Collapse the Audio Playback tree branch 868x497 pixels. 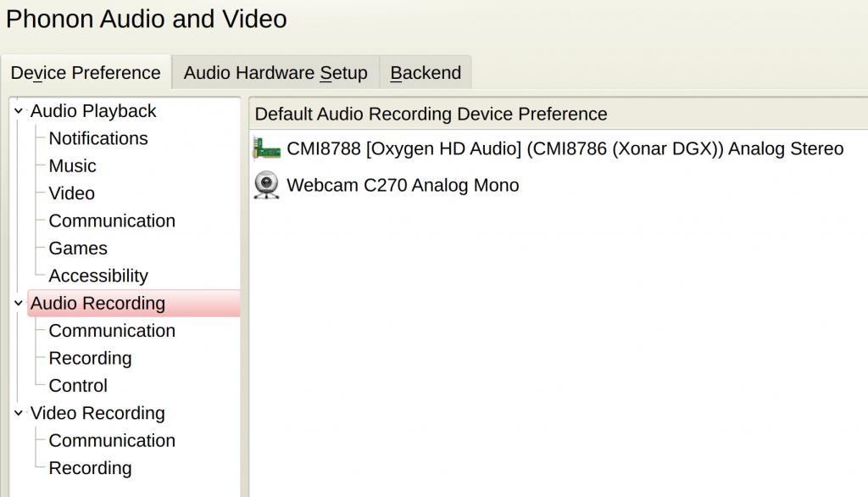(18, 111)
